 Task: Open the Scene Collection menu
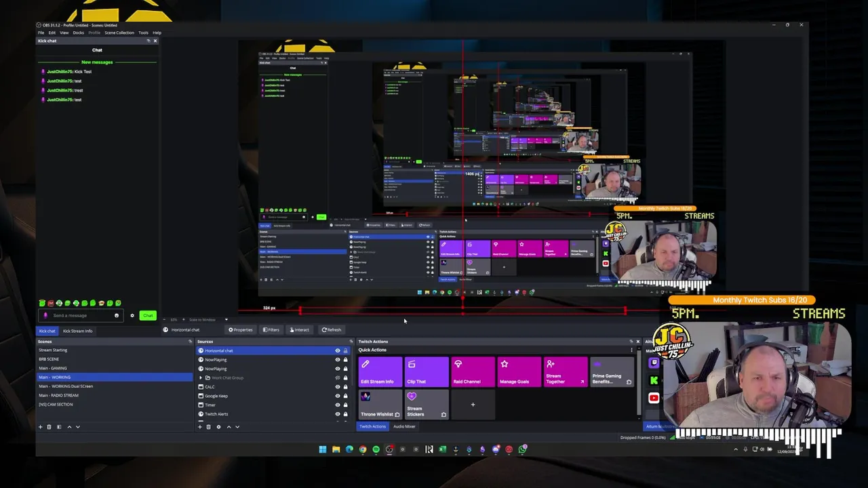[x=119, y=33]
